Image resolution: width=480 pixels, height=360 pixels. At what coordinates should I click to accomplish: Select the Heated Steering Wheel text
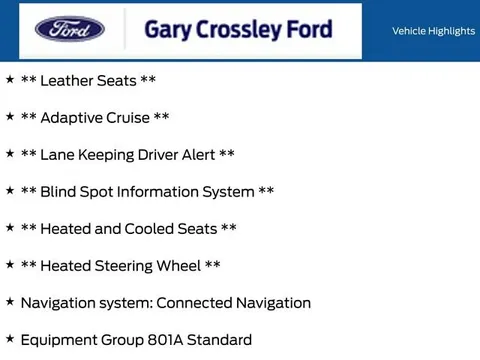click(121, 266)
